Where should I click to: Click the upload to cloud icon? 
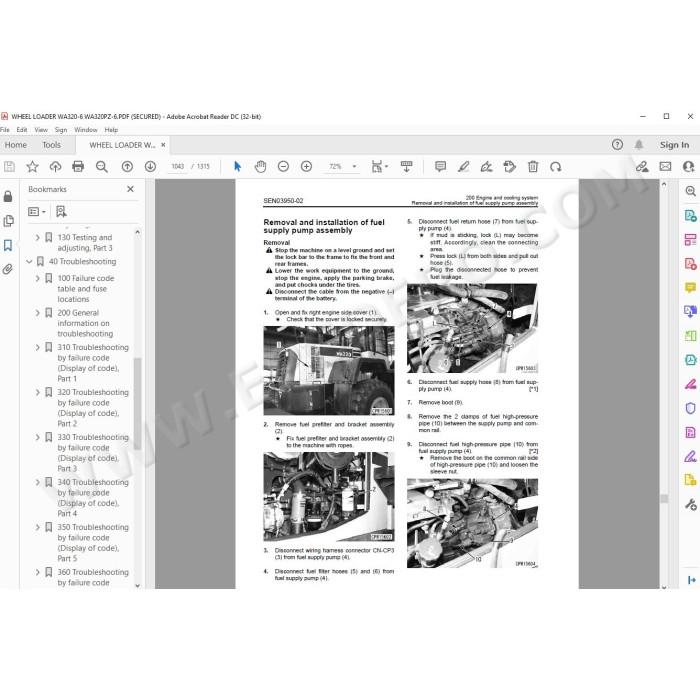pos(55,167)
